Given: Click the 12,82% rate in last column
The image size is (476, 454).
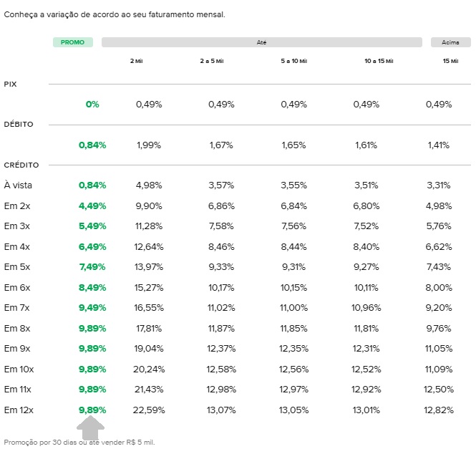Looking at the screenshot, I should (439, 410).
